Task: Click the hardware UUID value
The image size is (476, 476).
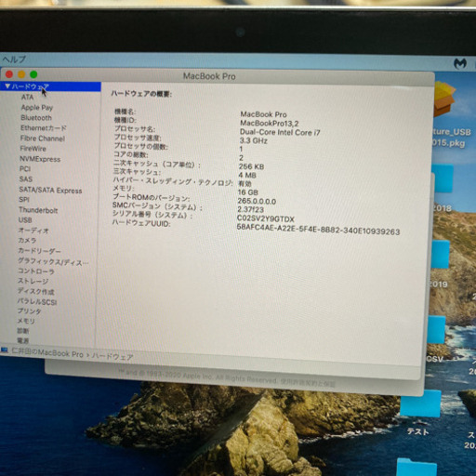Action: (x=318, y=230)
